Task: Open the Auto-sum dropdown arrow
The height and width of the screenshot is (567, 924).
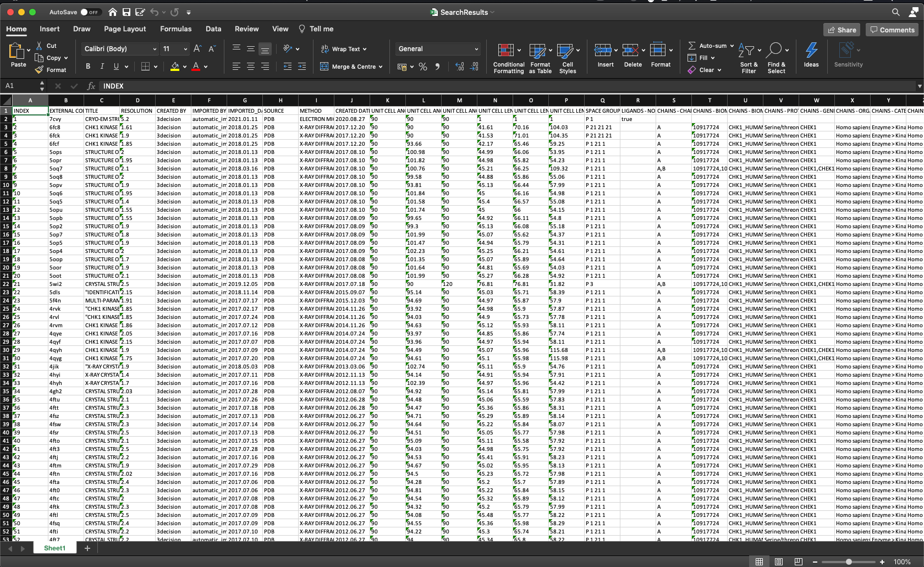Action: click(732, 46)
